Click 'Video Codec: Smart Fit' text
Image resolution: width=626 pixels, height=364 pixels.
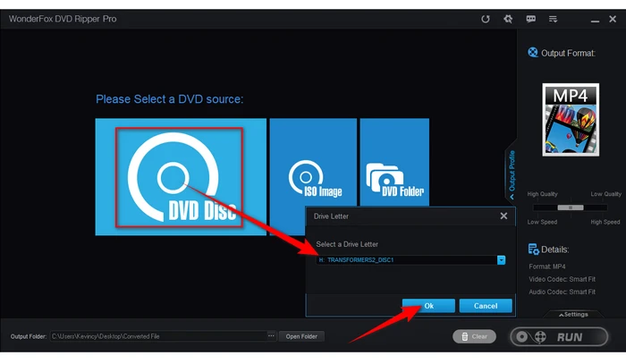(563, 279)
